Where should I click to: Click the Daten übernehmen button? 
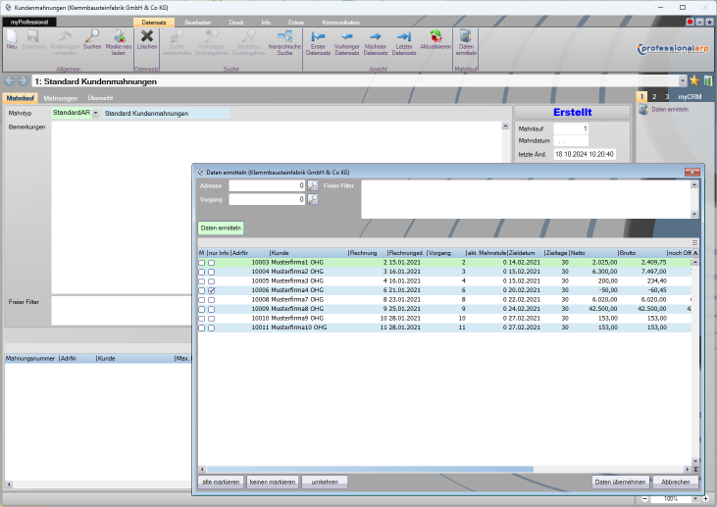tap(620, 482)
